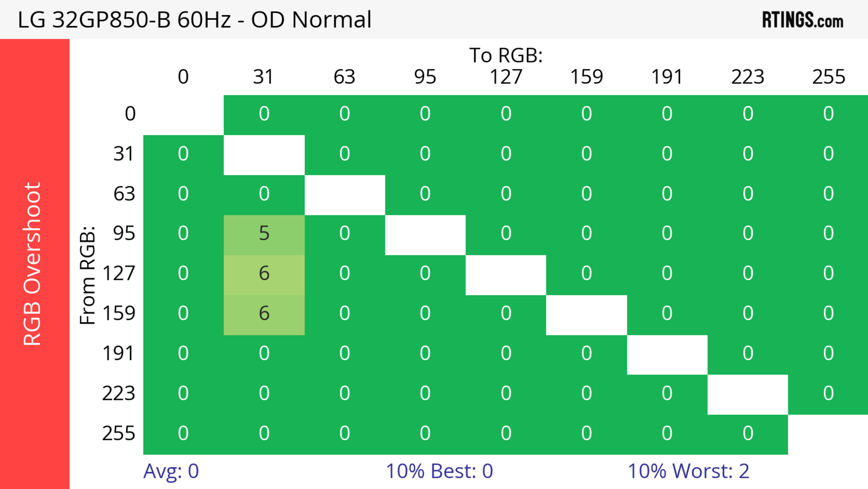Select the light green cell showing 5
868x489 pixels.
pos(264,233)
